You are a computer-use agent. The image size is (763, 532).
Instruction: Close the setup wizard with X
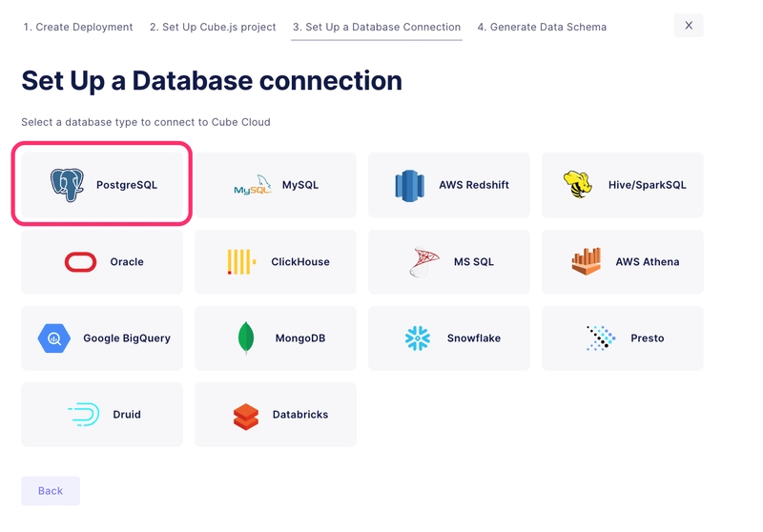(689, 26)
